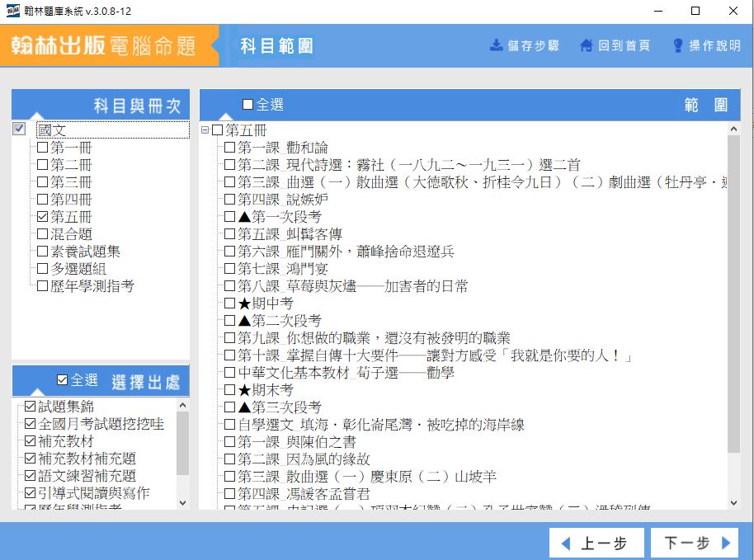The height and width of the screenshot is (560, 754).
Task: Check 第二課_現代詩選：霧社 checkbox
Action: click(230, 164)
